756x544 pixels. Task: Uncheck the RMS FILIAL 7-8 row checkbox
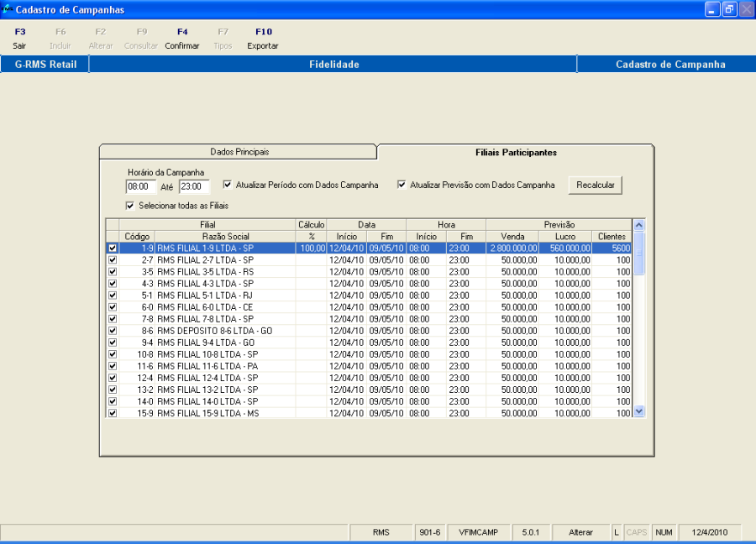tap(113, 319)
